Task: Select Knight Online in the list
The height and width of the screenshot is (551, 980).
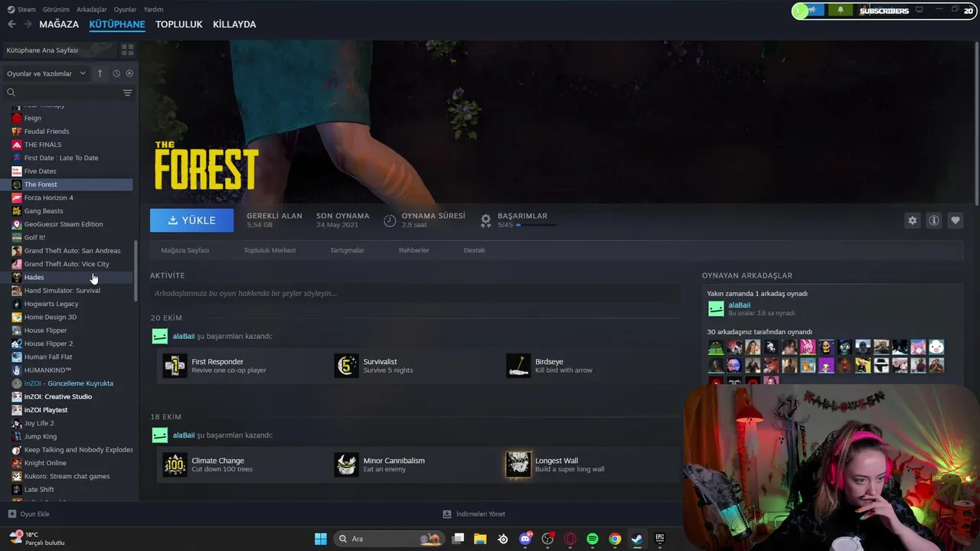Action: [72, 463]
